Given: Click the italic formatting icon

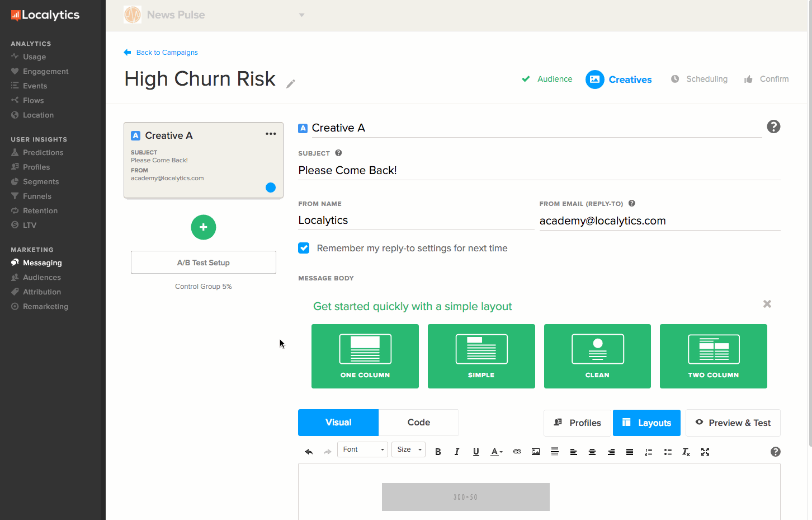Looking at the screenshot, I should [457, 452].
